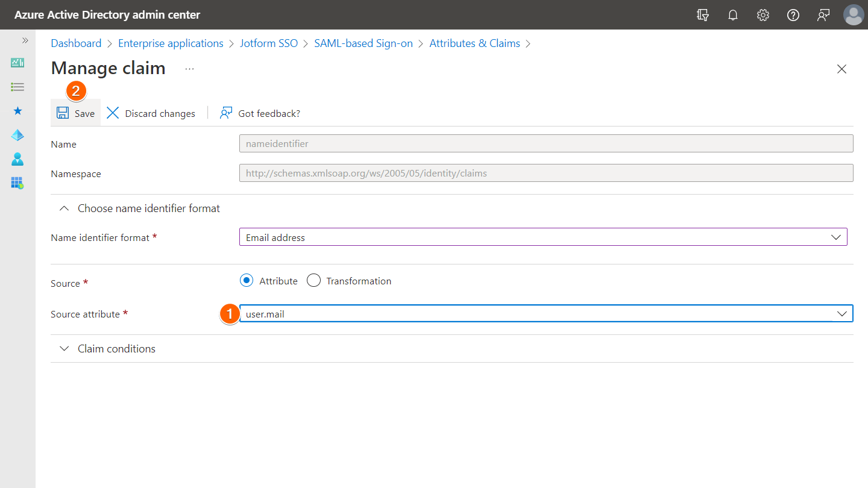868x488 pixels.
Task: Click the feedback icon in top bar
Action: coord(823,15)
